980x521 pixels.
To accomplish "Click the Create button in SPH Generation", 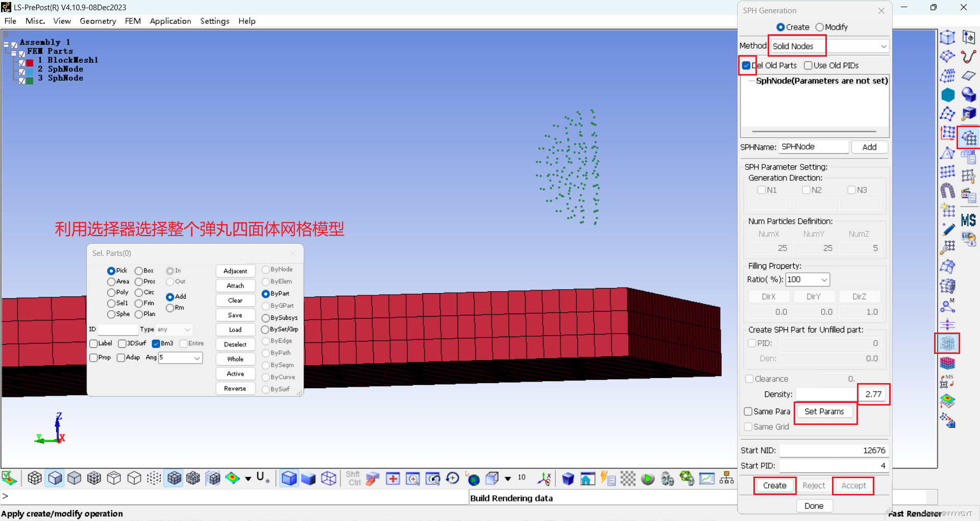I will pyautogui.click(x=774, y=485).
